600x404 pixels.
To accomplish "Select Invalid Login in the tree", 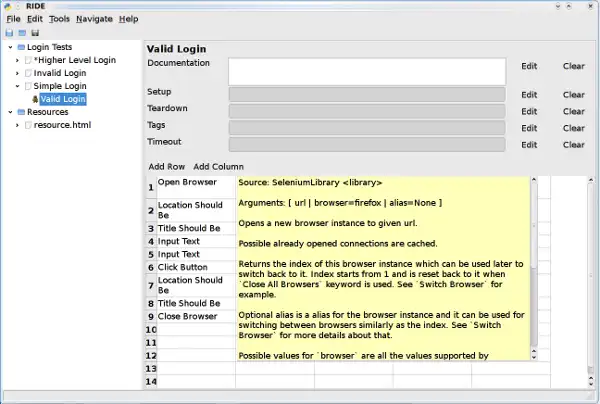I will 60,73.
